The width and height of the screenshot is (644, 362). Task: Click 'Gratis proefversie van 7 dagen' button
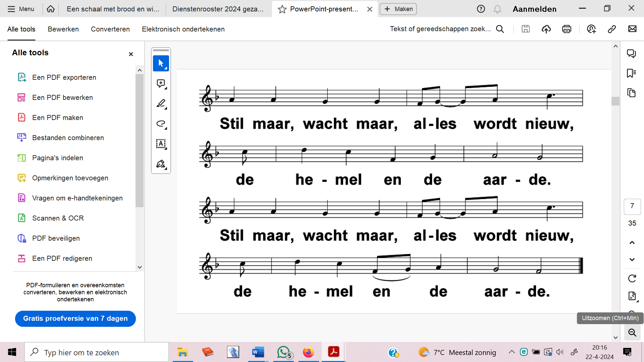75,318
